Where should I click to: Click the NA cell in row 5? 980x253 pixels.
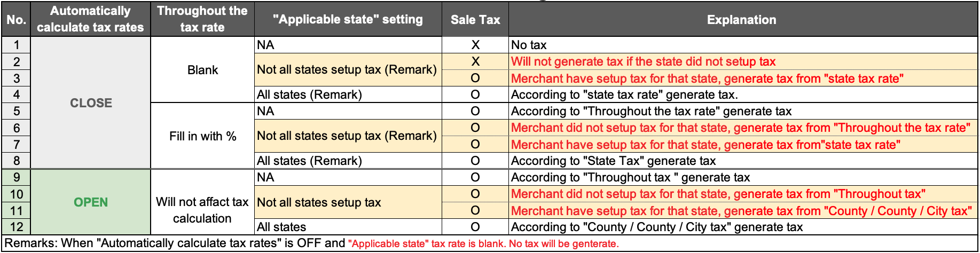pos(348,111)
